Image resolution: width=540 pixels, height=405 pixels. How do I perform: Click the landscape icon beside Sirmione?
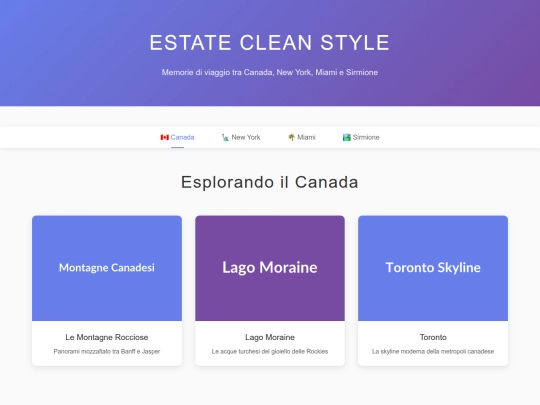346,137
